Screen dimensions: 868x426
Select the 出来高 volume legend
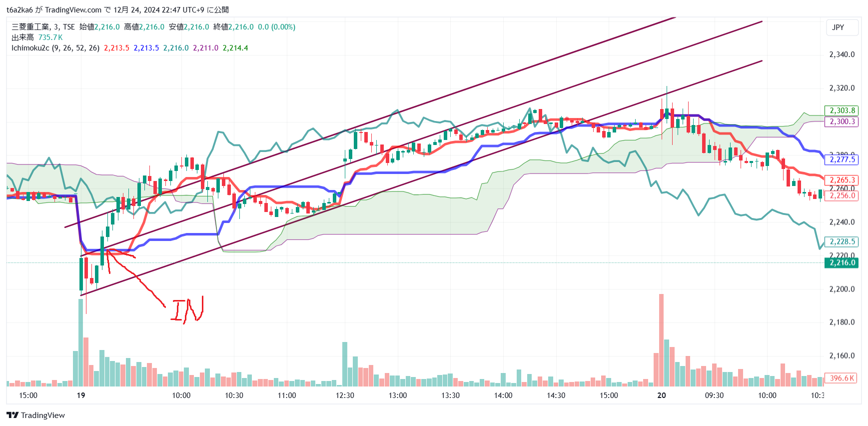click(x=22, y=37)
